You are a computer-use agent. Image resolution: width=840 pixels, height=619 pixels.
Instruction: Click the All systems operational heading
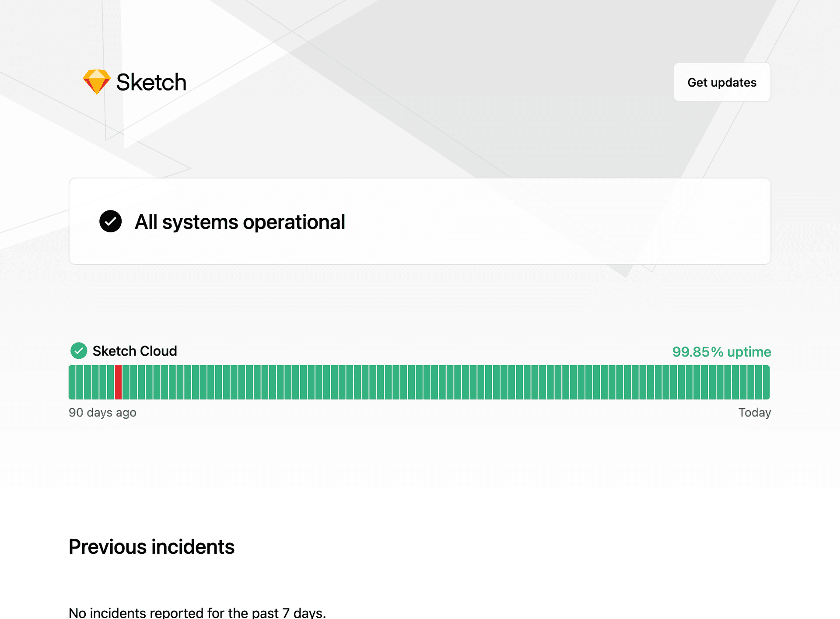(240, 222)
